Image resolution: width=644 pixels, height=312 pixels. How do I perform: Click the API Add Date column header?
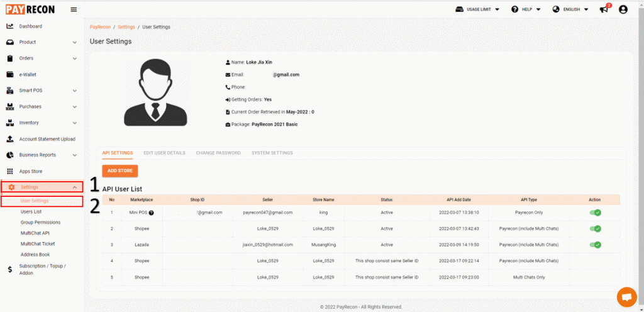[x=458, y=200]
